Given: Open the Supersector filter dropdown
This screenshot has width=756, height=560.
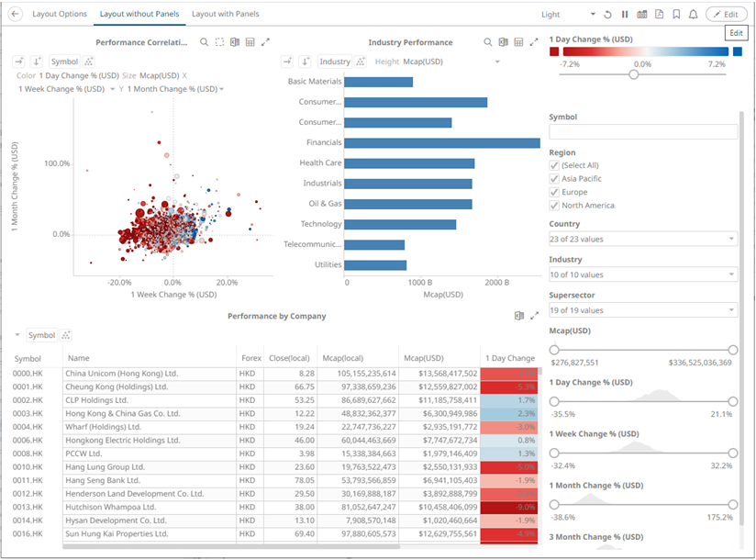Looking at the screenshot, I should tap(642, 311).
